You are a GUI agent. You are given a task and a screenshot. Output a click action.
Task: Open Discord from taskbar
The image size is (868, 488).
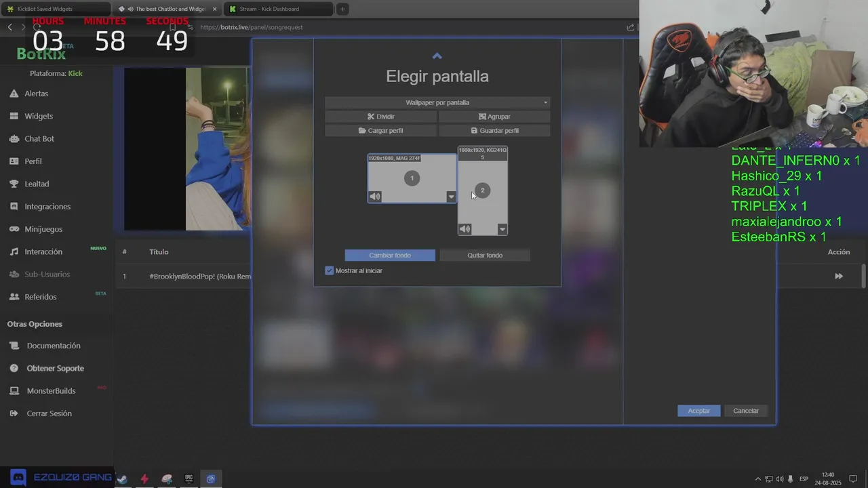[18, 478]
